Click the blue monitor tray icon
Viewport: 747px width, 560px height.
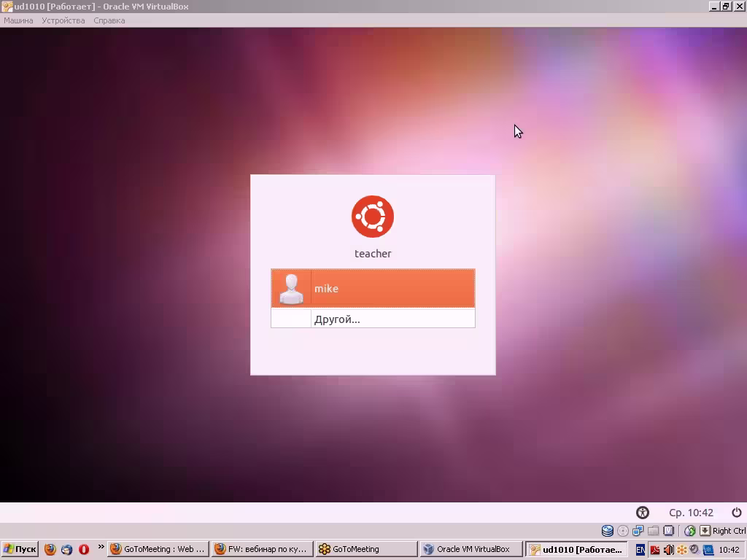tap(708, 550)
